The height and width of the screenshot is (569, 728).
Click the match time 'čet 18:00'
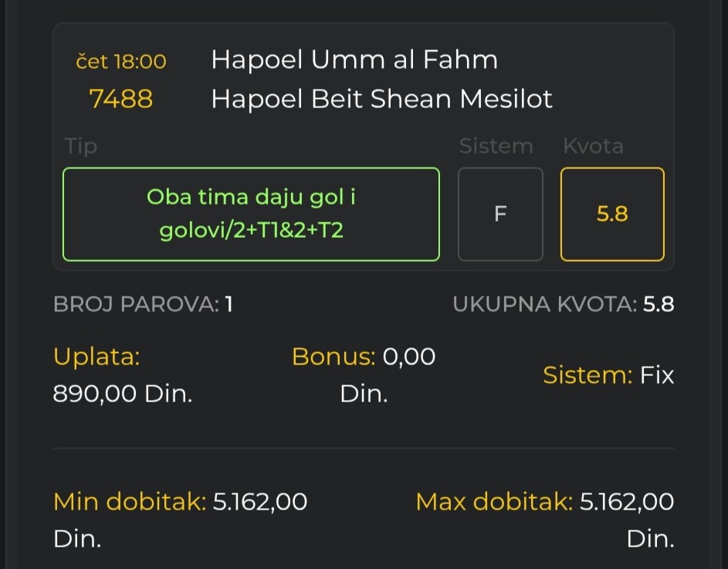(x=121, y=61)
